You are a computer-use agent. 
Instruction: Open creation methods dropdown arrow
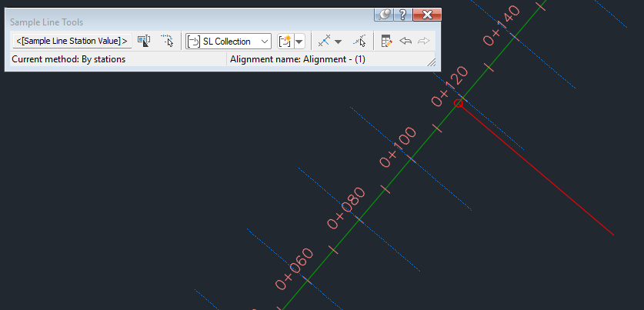339,42
